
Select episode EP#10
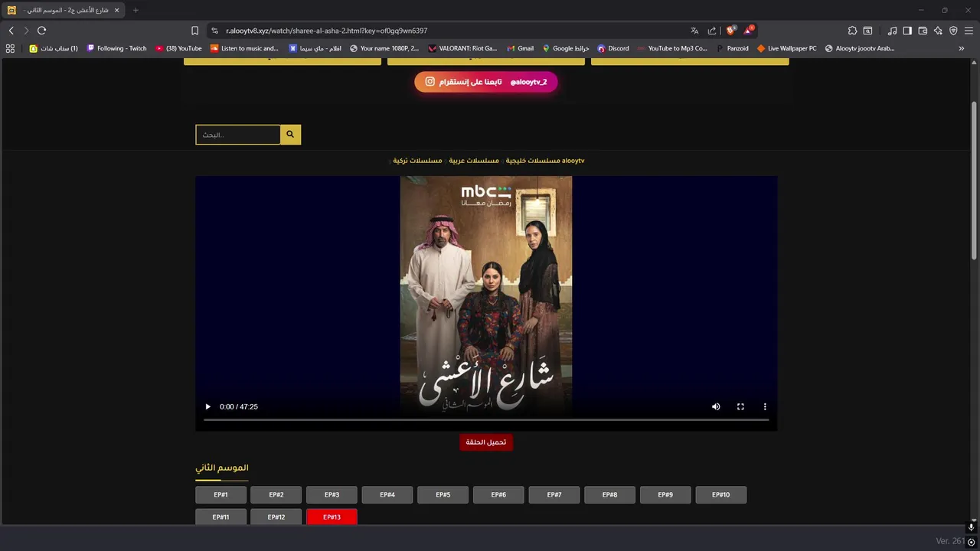721,495
